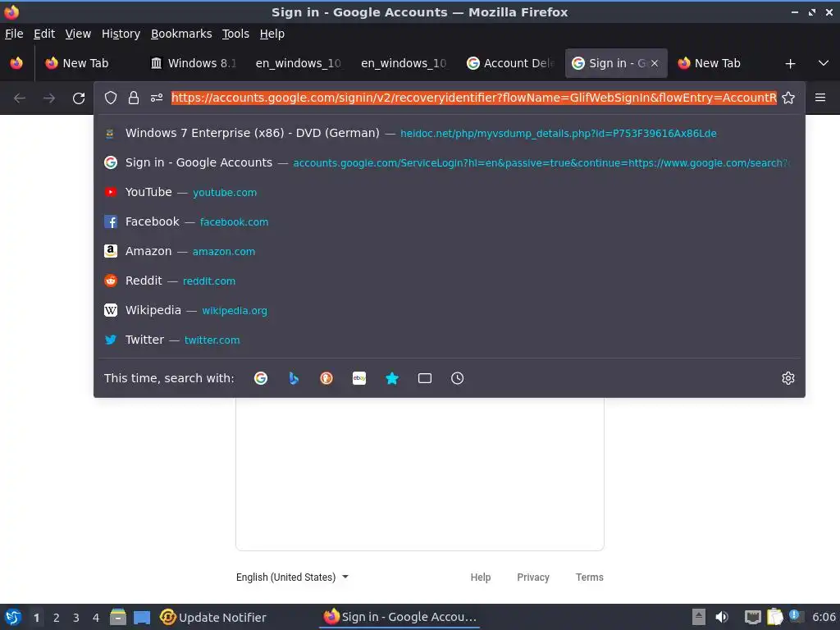This screenshot has width=840, height=630.
Task: Select Sign in - Google Accounts suggestion
Action: tap(449, 162)
